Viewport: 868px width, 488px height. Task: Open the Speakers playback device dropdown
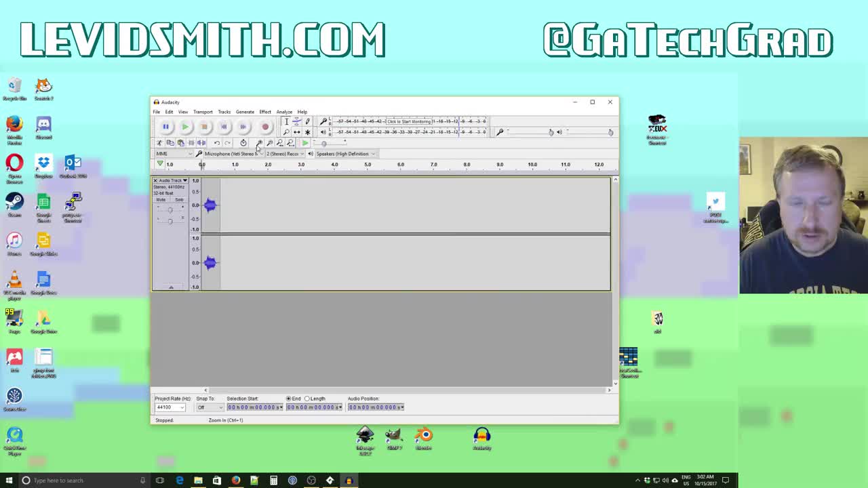coord(346,154)
